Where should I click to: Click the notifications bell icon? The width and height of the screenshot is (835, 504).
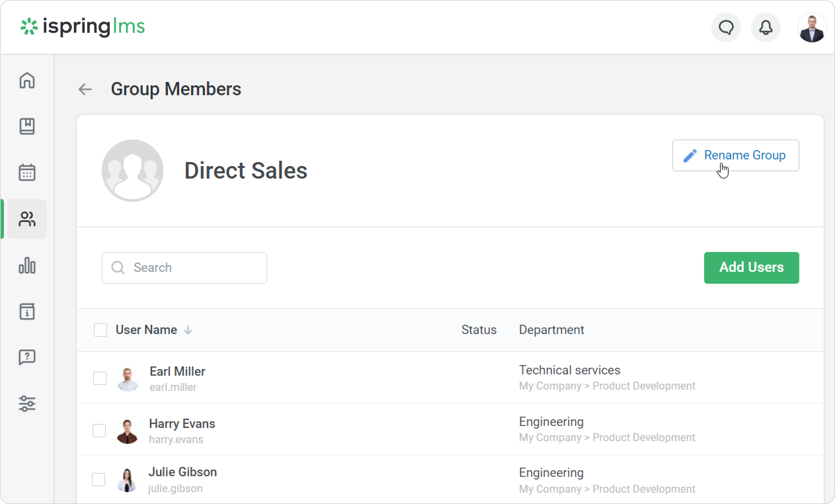[766, 27]
